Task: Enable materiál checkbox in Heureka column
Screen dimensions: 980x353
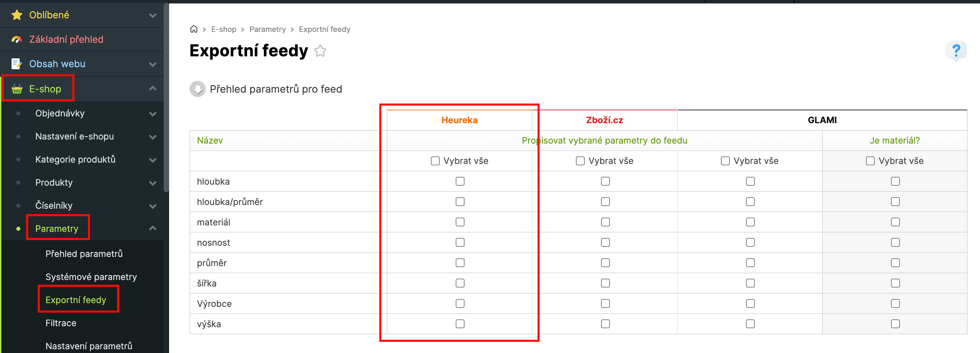Action: [x=460, y=222]
